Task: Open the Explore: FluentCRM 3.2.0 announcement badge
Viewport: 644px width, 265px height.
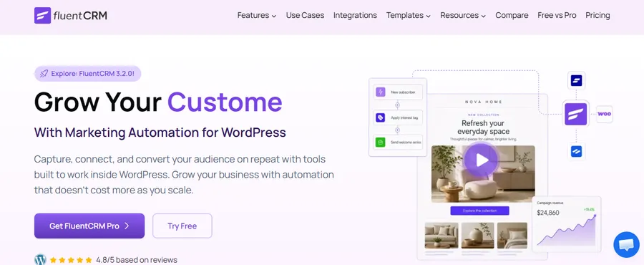Action: coord(88,74)
